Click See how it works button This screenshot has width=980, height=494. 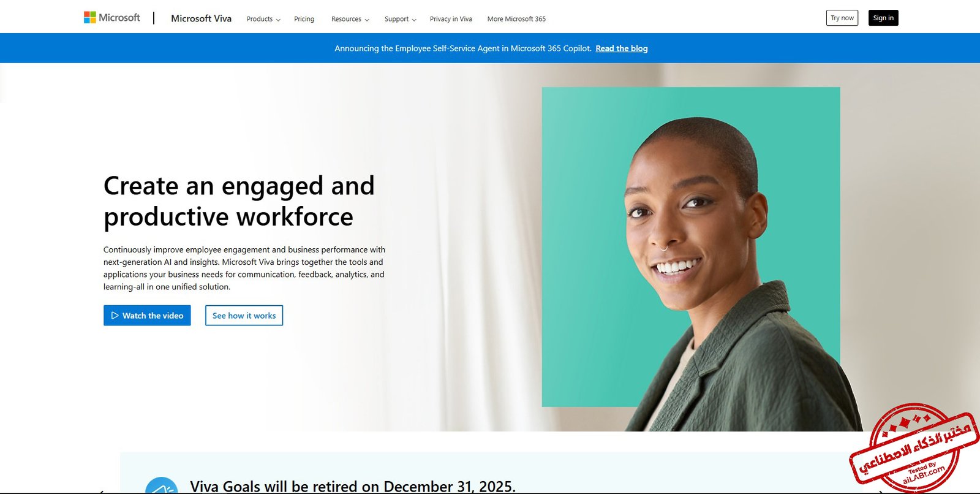pyautogui.click(x=244, y=316)
